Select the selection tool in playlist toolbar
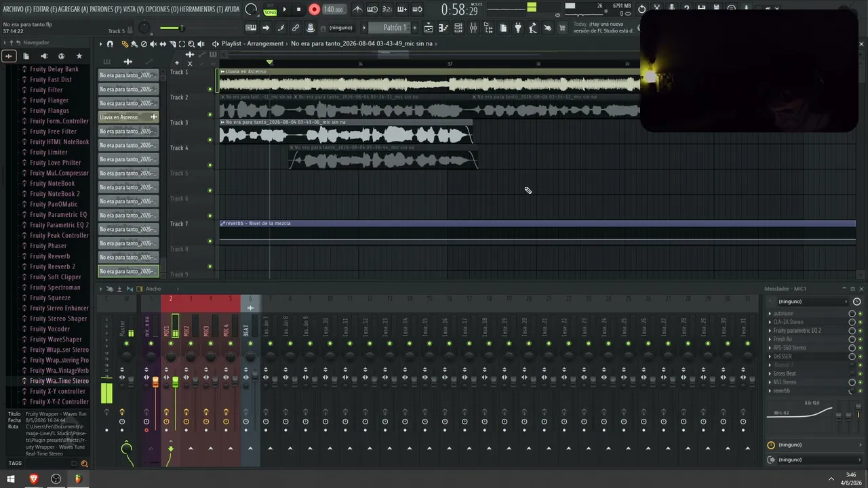 point(182,44)
